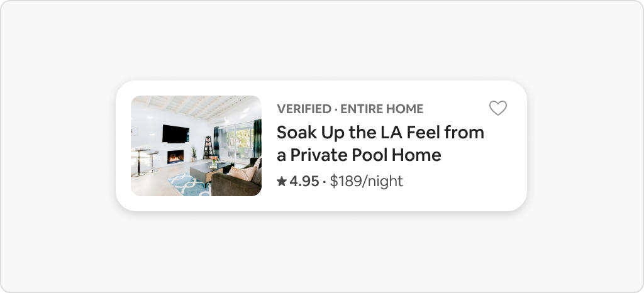This screenshot has width=644, height=293.
Task: Click the star icon beside the rating
Action: (282, 182)
